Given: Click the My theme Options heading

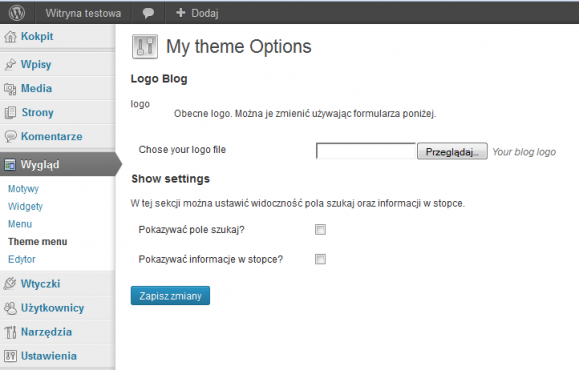Looking at the screenshot, I should click(x=239, y=47).
